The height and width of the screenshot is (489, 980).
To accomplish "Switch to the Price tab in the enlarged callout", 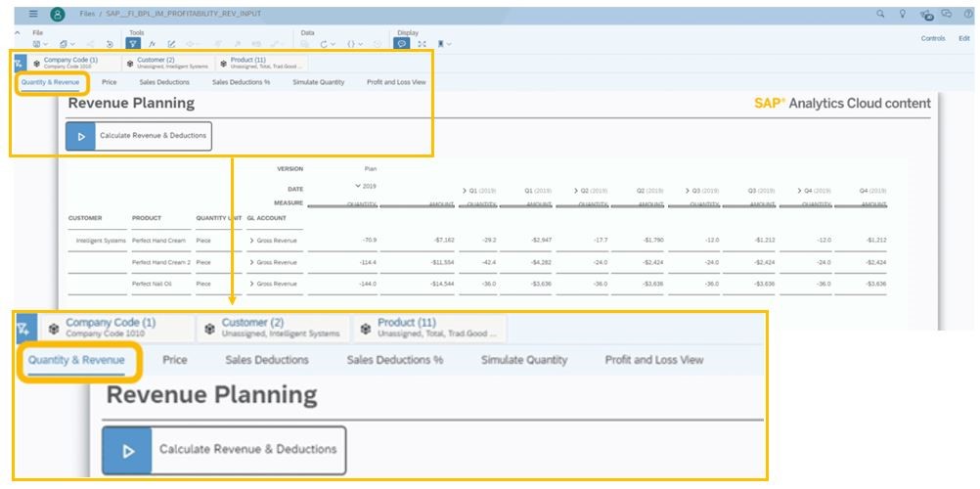I will [175, 360].
